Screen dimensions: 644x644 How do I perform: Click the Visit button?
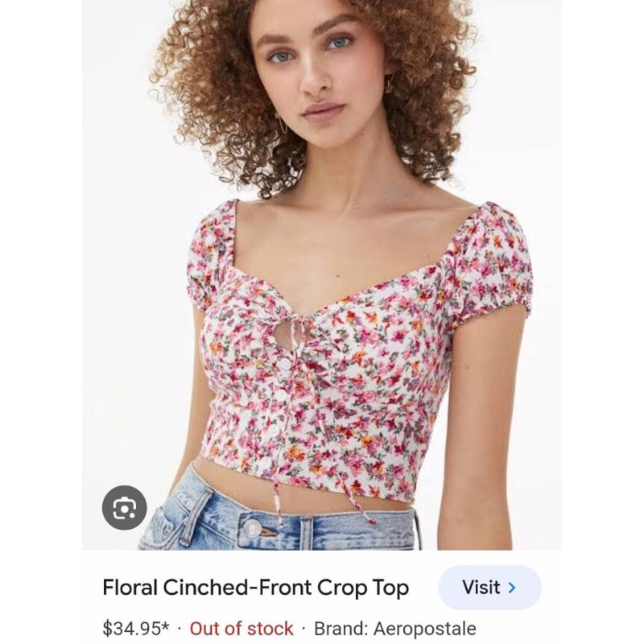click(489, 588)
